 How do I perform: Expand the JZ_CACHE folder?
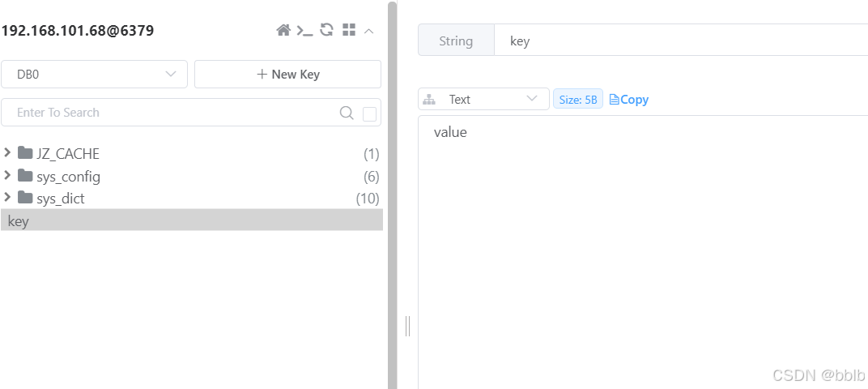tap(8, 153)
